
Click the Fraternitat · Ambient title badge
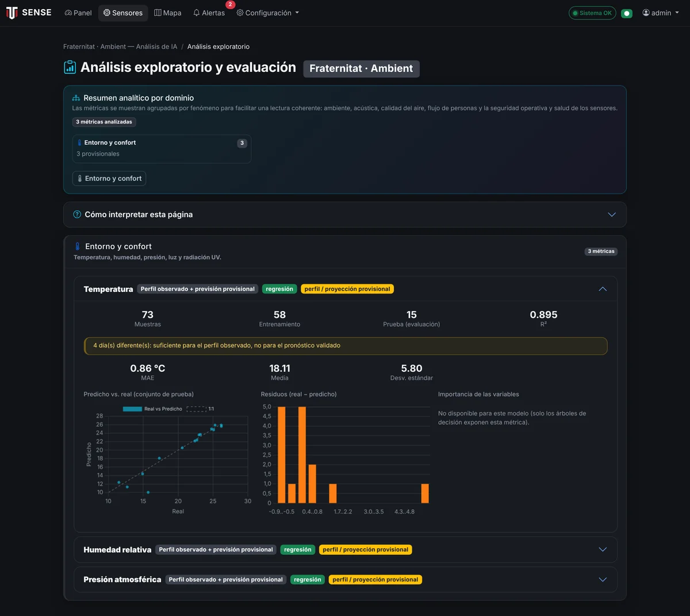pos(361,68)
